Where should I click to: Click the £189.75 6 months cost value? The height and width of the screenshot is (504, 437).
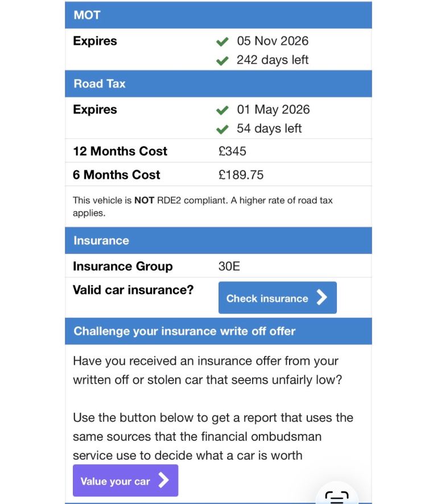241,175
